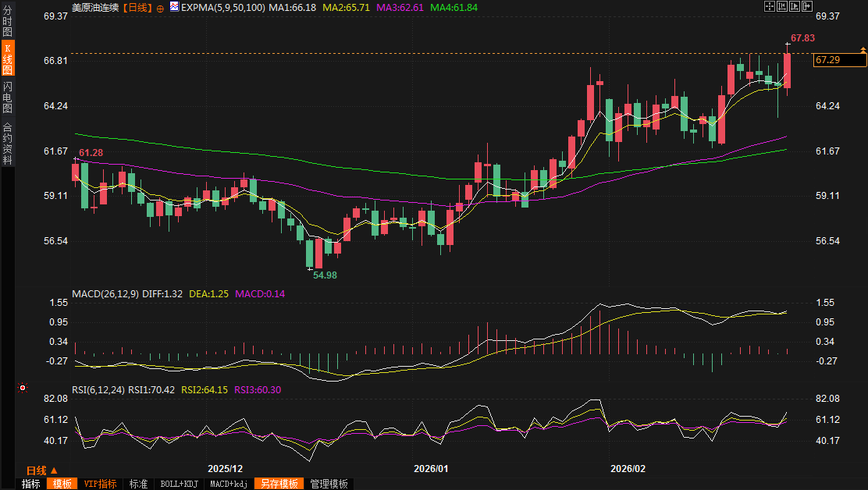868x490 pixels.
Task: Open the 闪电图 sidebar view
Action: click(7, 97)
